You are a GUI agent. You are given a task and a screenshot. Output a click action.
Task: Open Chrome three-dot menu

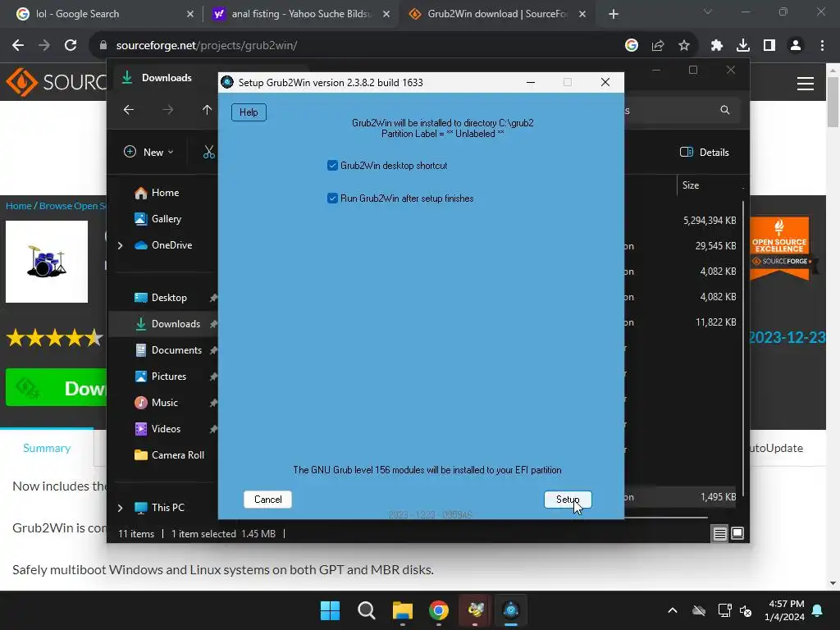[x=822, y=46]
